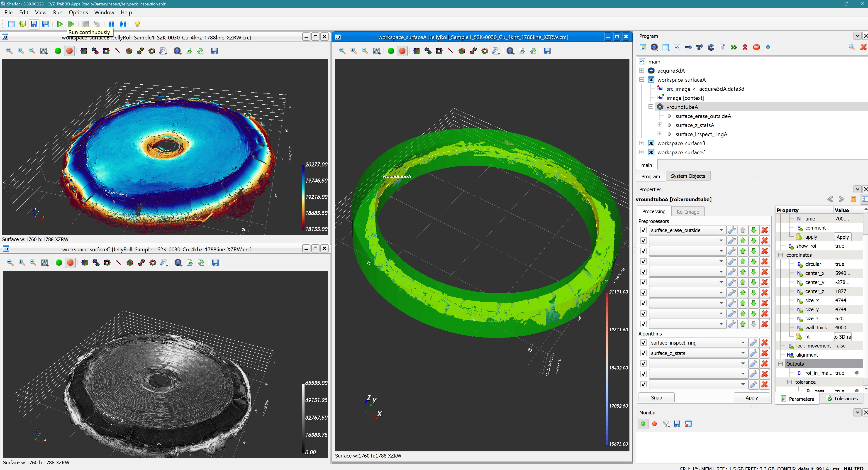
Task: Click the green record dot in Monitor panel
Action: [x=643, y=424]
